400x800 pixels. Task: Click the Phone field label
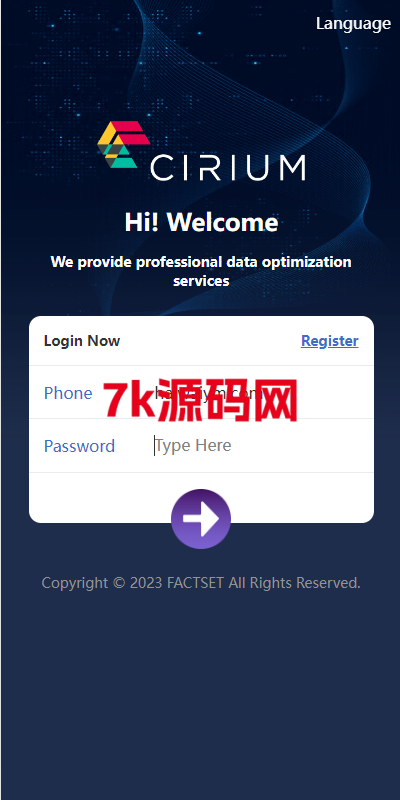[68, 393]
